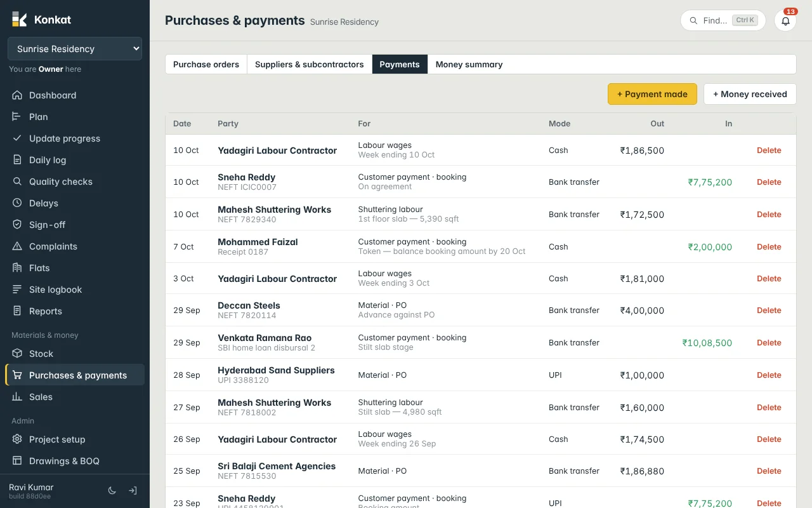Image resolution: width=812 pixels, height=508 pixels.
Task: Select the Payments tab
Action: click(400, 64)
